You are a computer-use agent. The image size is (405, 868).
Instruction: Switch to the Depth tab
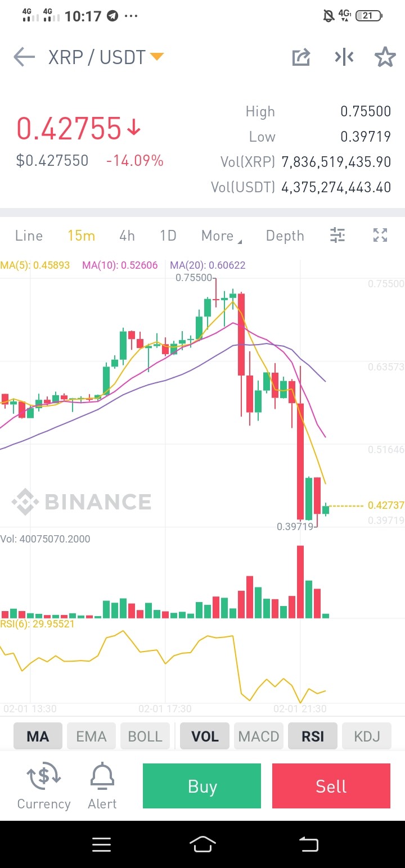[x=285, y=236]
